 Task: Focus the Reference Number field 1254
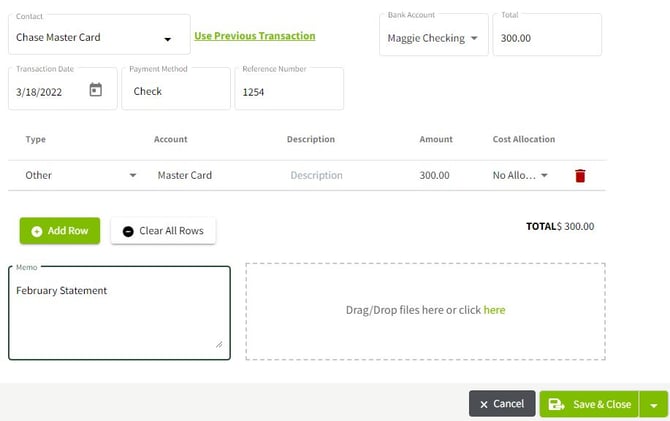click(x=289, y=91)
